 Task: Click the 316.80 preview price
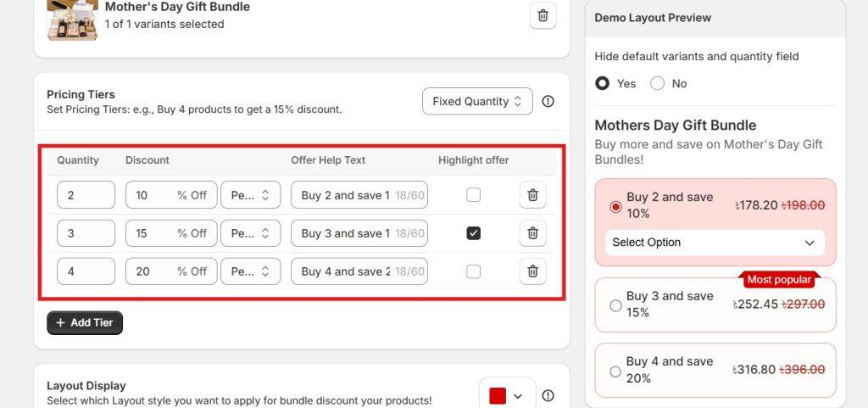754,369
